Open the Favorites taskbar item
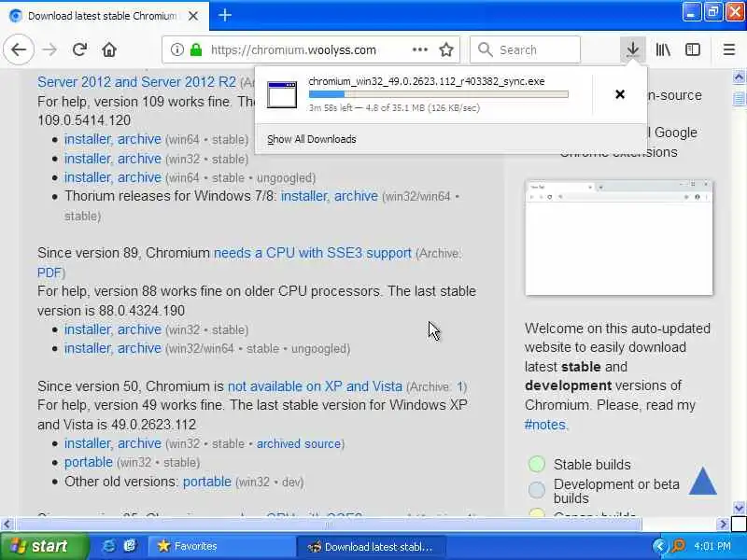The height and width of the screenshot is (560, 747). click(221, 546)
